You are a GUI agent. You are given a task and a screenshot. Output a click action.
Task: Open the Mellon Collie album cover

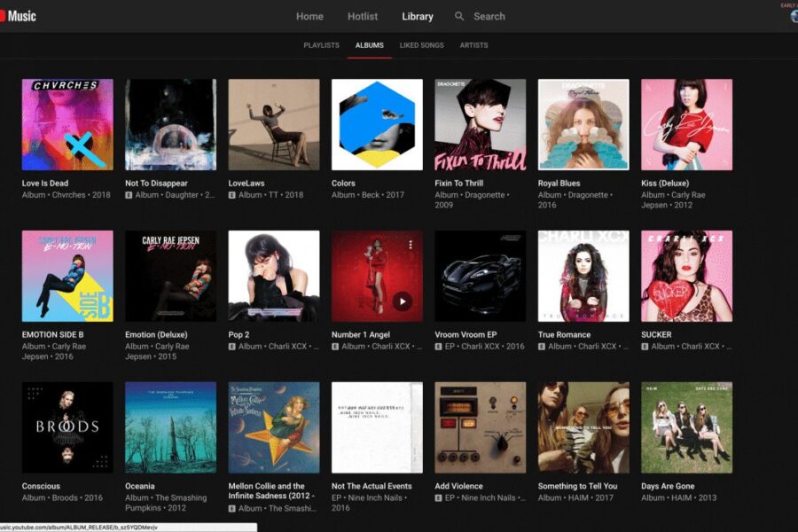tap(274, 427)
